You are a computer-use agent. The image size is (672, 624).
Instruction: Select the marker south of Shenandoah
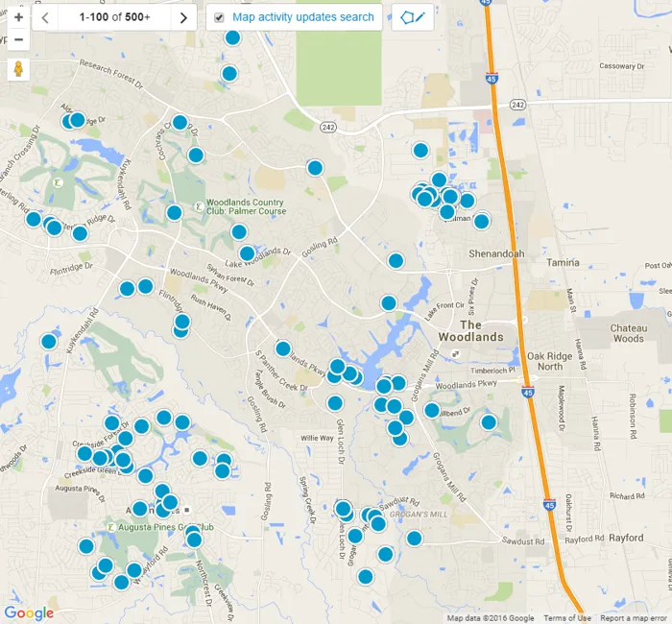(x=396, y=260)
